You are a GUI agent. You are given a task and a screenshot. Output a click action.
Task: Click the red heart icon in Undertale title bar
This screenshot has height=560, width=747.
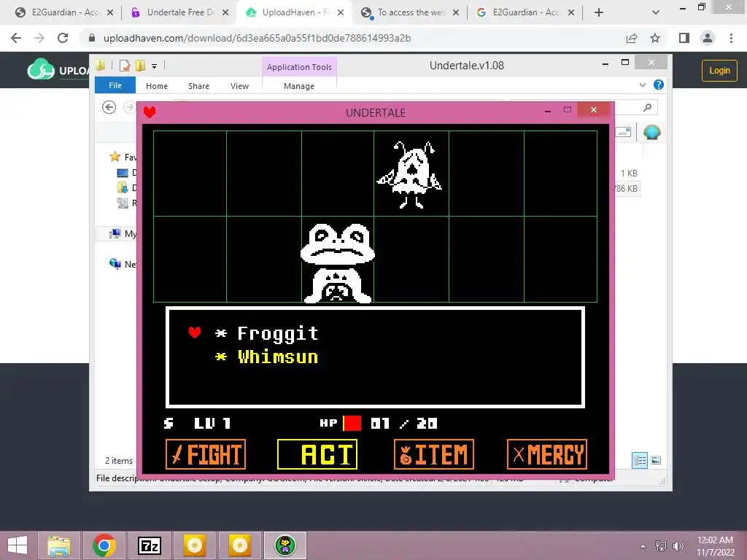(150, 112)
